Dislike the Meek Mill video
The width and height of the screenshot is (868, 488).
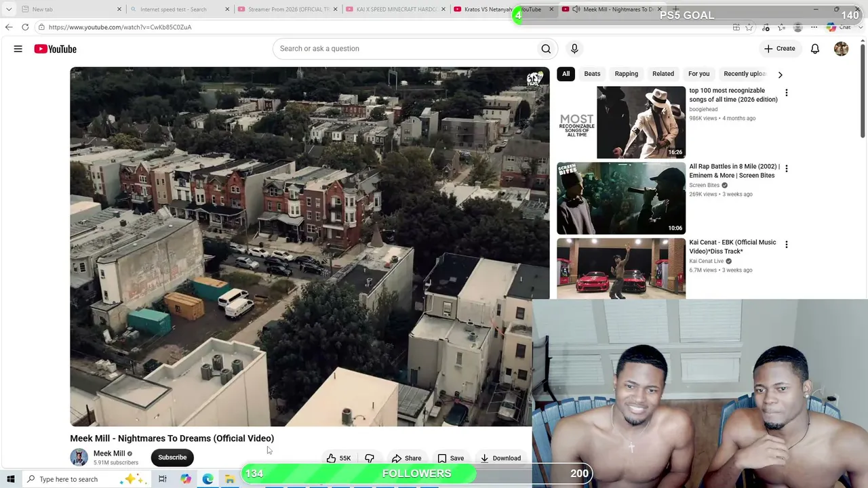(370, 458)
